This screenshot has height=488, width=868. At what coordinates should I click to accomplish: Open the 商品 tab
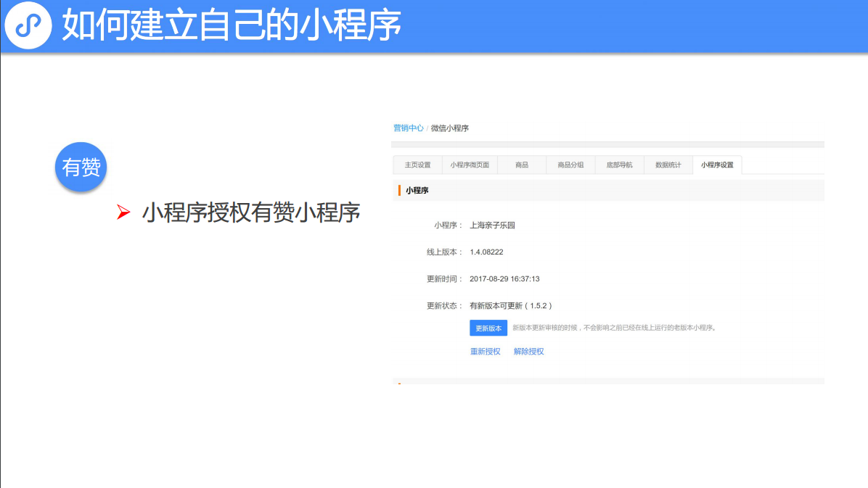pyautogui.click(x=522, y=165)
